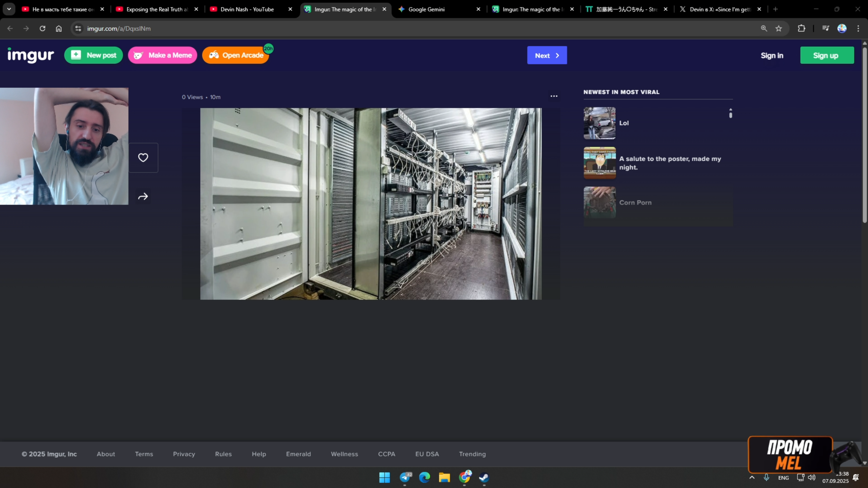Open the browser extensions puzzle icon
Screen dimensions: 868x488
[801, 29]
